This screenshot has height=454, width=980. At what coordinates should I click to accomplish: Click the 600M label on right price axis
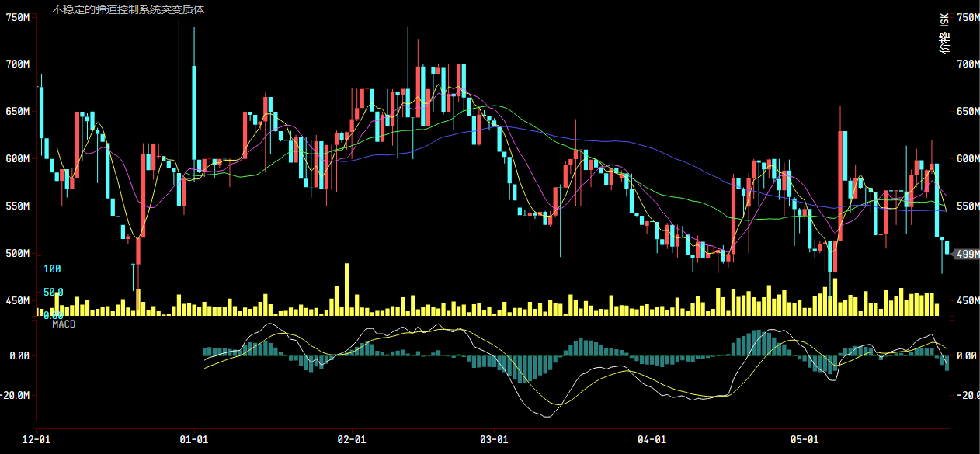click(x=968, y=158)
